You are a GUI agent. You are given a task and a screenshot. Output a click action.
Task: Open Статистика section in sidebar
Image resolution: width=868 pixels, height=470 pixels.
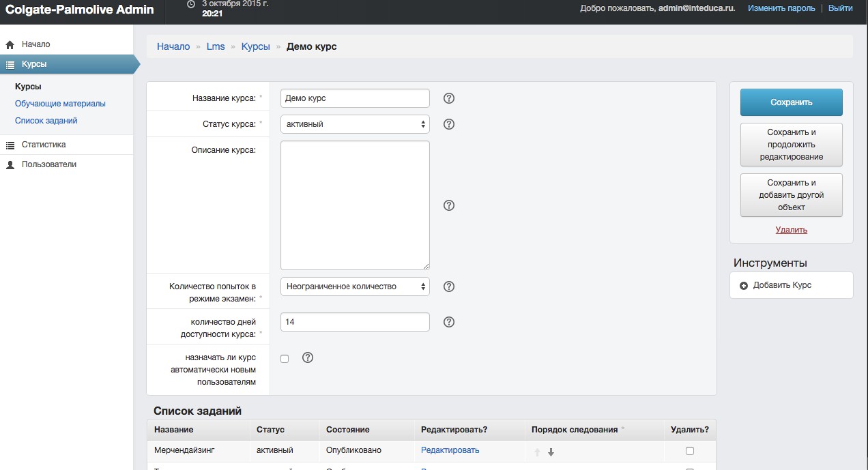pos(43,145)
